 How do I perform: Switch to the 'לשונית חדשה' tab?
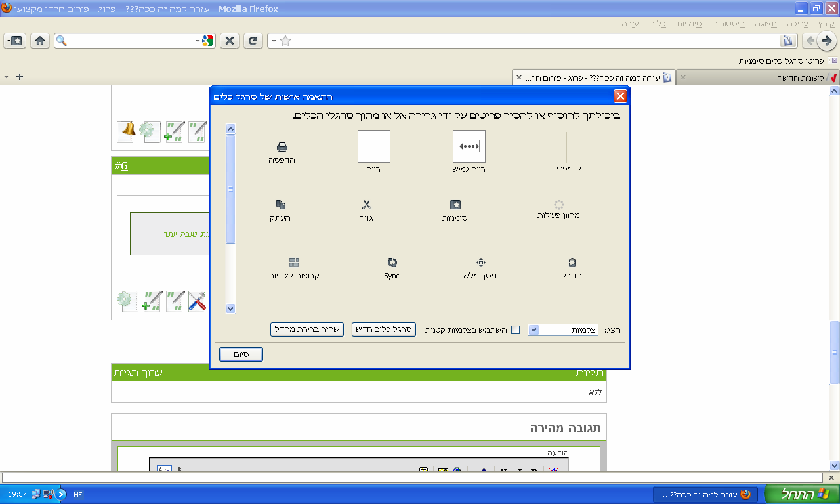[x=758, y=77]
